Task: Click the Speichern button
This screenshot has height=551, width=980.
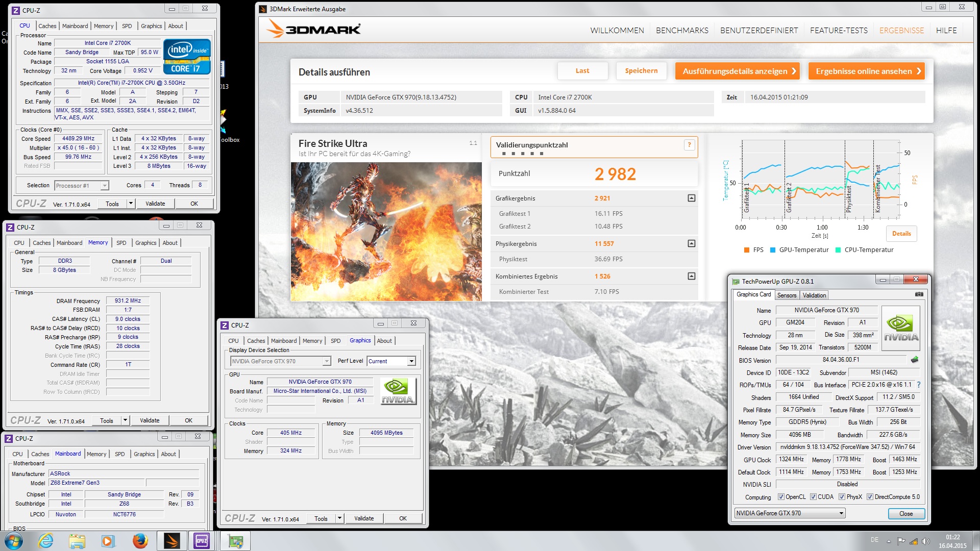Action: (641, 71)
